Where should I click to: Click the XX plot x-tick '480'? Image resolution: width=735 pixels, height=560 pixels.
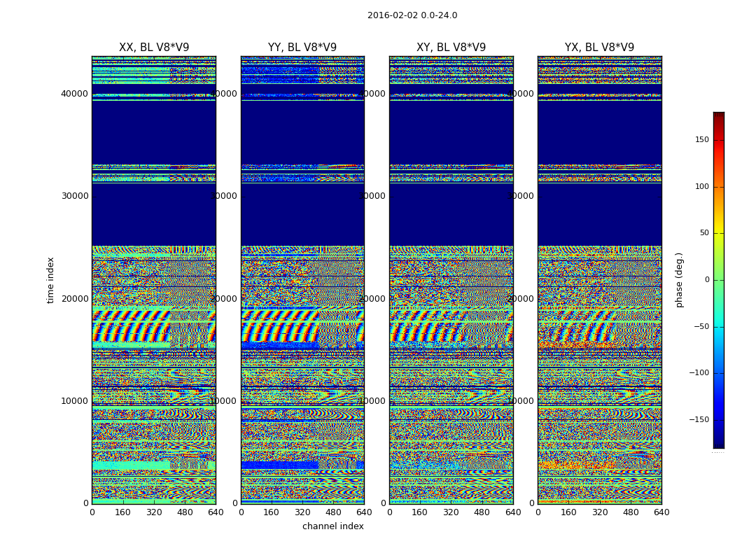tap(185, 512)
